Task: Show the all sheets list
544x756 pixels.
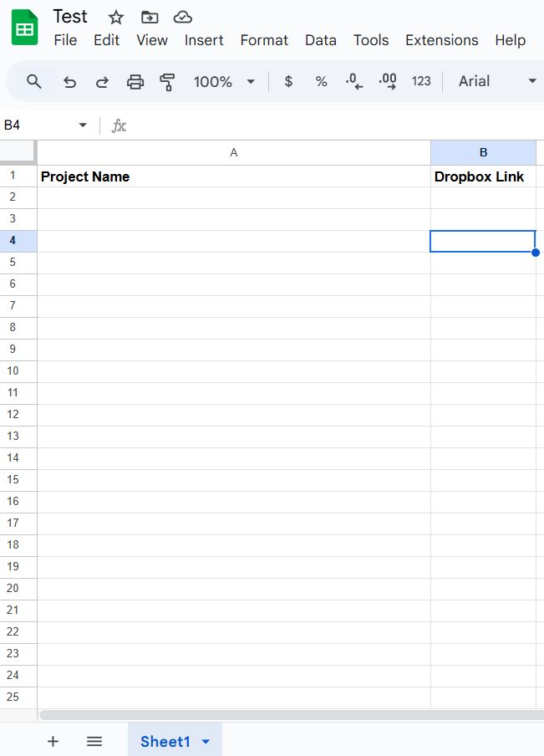Action: (94, 741)
